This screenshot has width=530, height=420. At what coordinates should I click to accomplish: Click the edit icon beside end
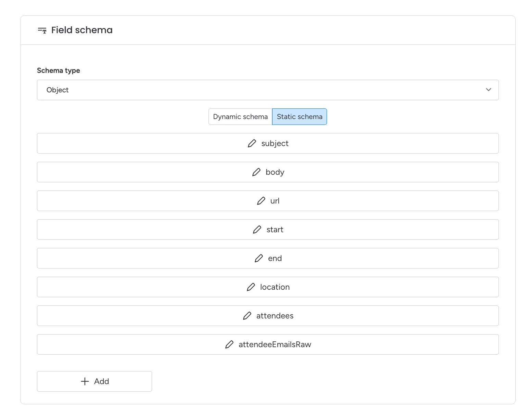coord(259,258)
